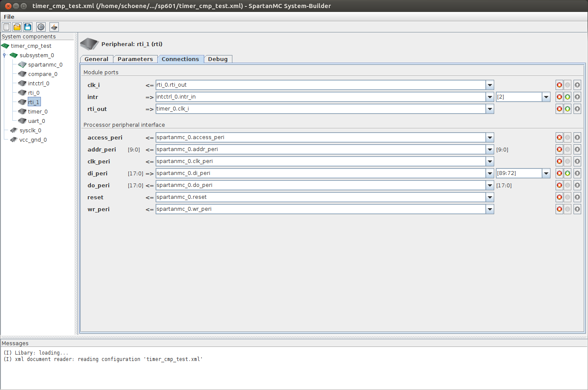Select uart_0 in the components tree

click(x=37, y=121)
